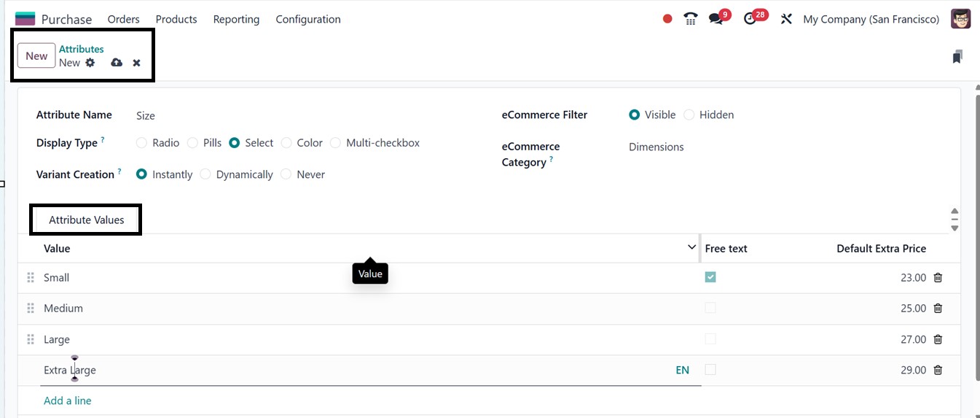Viewport: 980px width, 418px height.
Task: Switch to the Attribute Values tab
Action: click(x=86, y=220)
